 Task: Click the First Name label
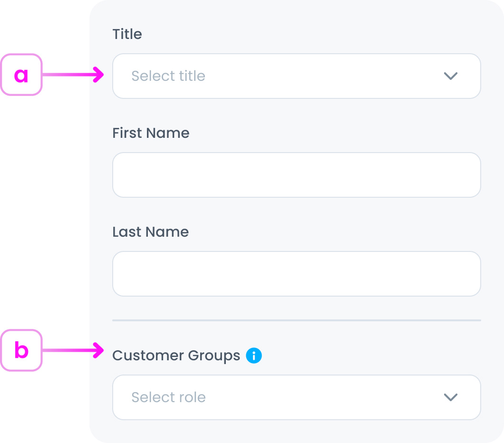151,133
